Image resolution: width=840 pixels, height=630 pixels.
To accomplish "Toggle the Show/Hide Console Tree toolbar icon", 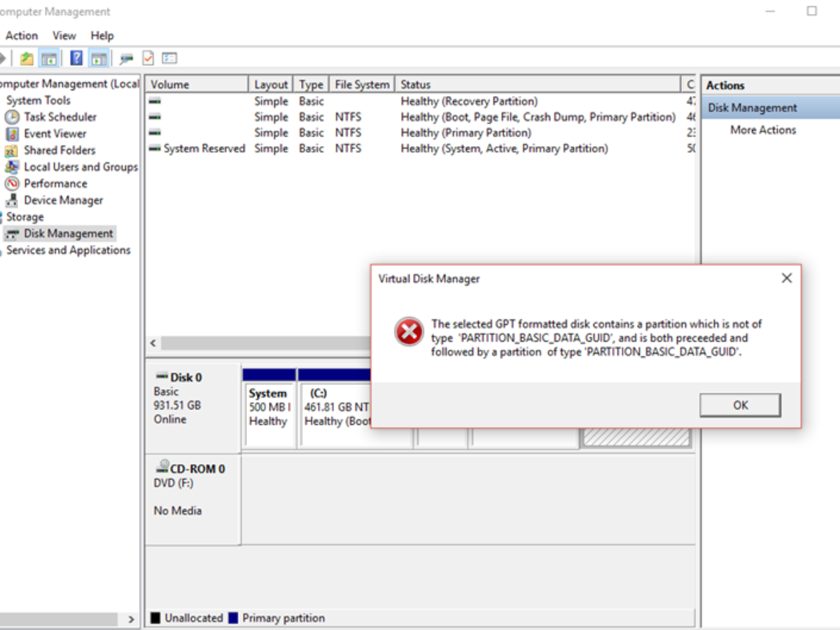I will click(x=48, y=59).
